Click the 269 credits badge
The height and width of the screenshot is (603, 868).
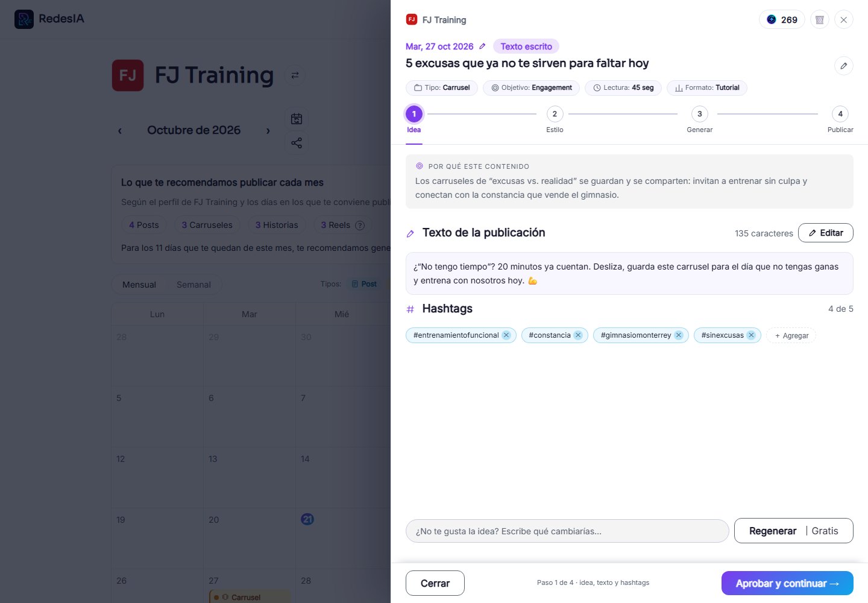[782, 20]
